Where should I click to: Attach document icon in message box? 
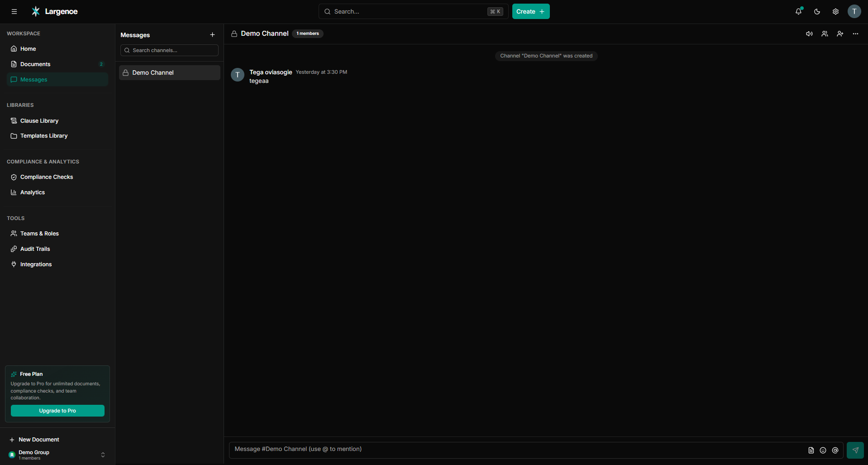(811, 451)
